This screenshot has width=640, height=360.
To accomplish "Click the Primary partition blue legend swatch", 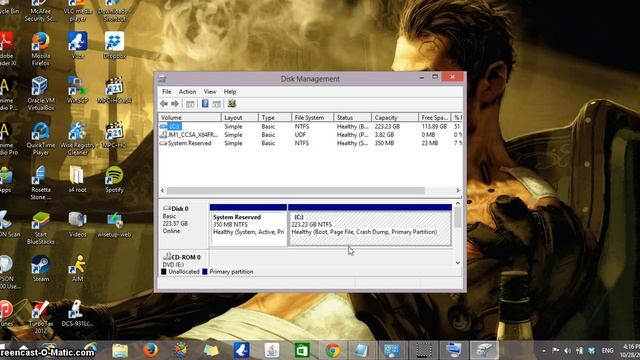I will click(x=205, y=272).
